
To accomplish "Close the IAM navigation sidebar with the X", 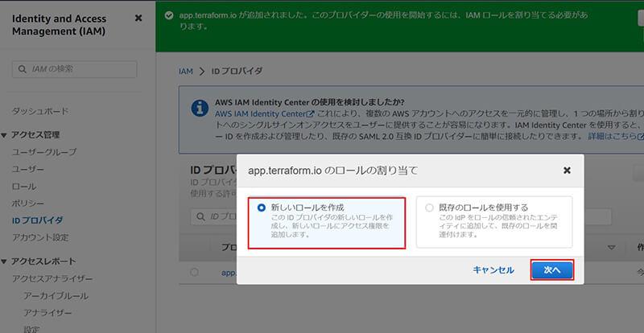I will click(x=138, y=18).
